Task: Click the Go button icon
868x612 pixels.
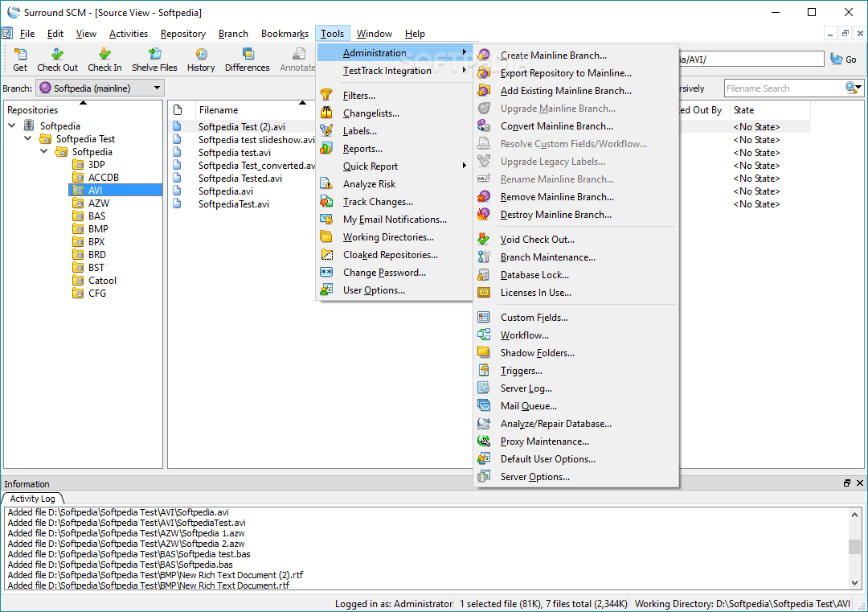Action: tap(837, 59)
